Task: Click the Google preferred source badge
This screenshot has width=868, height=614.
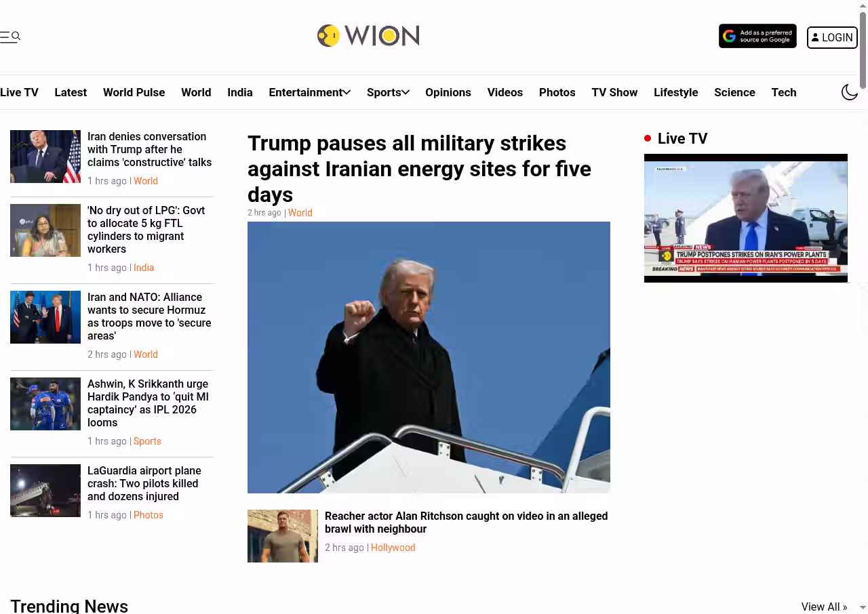Action: coord(757,37)
